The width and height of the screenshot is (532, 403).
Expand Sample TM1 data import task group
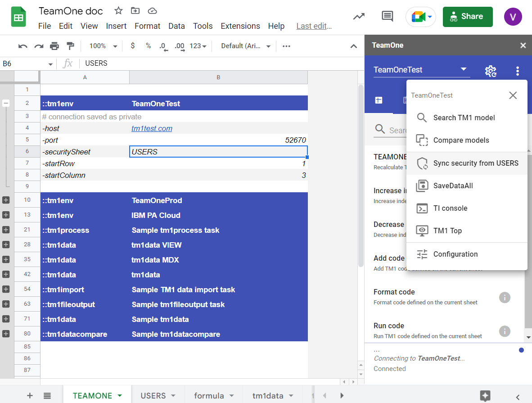click(x=6, y=289)
